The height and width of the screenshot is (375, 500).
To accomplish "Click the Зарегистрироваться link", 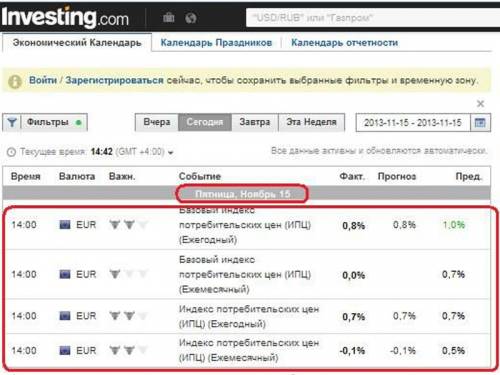I will point(114,80).
